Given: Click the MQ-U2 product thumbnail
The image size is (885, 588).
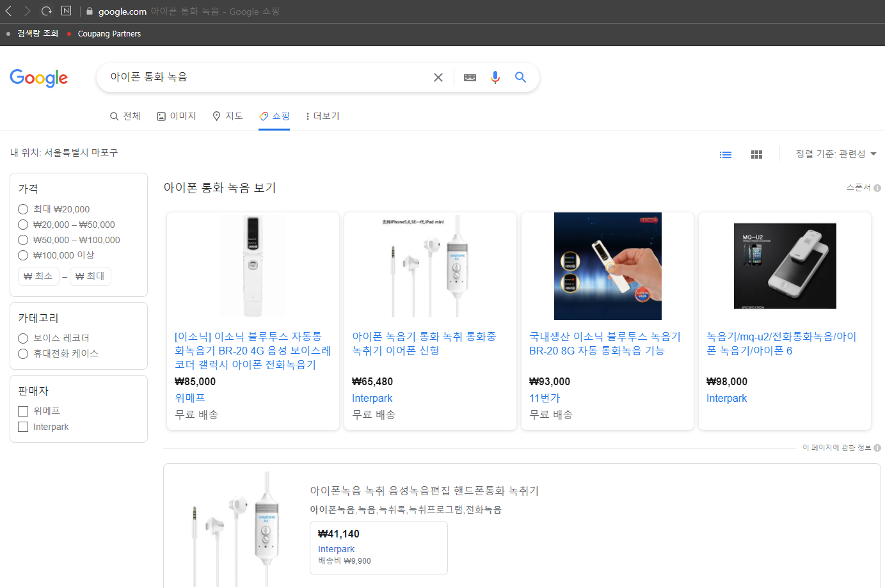Looking at the screenshot, I should point(785,266).
